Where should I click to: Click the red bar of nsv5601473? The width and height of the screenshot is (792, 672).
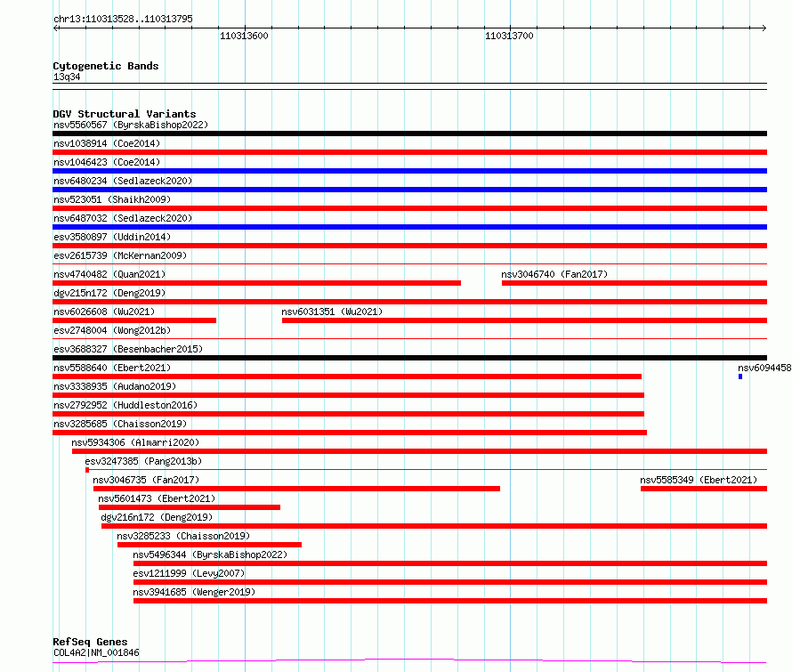point(190,507)
